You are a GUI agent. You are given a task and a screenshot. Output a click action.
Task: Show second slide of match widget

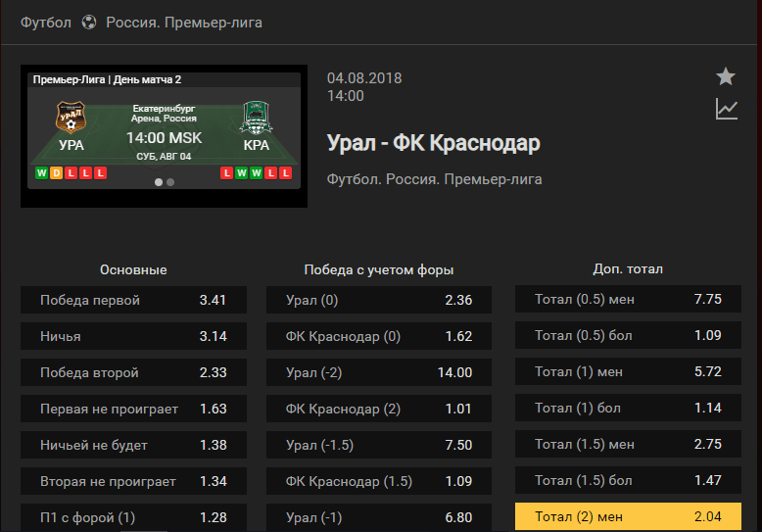[170, 182]
